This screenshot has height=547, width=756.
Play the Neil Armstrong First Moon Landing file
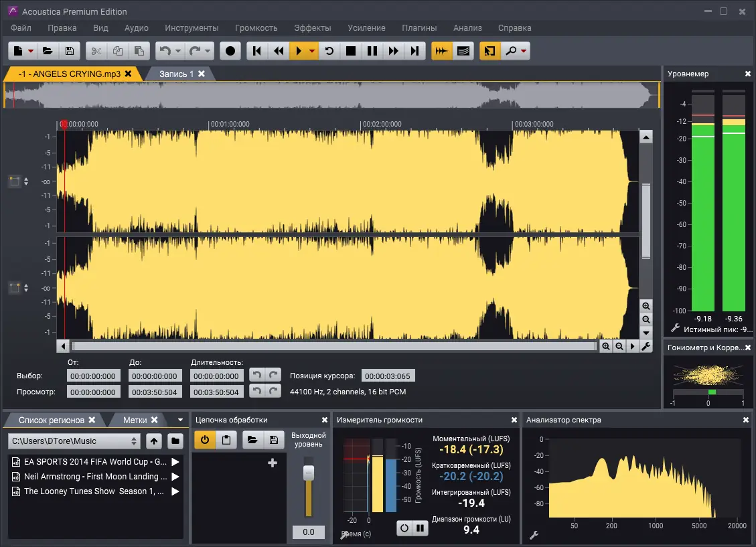175,477
